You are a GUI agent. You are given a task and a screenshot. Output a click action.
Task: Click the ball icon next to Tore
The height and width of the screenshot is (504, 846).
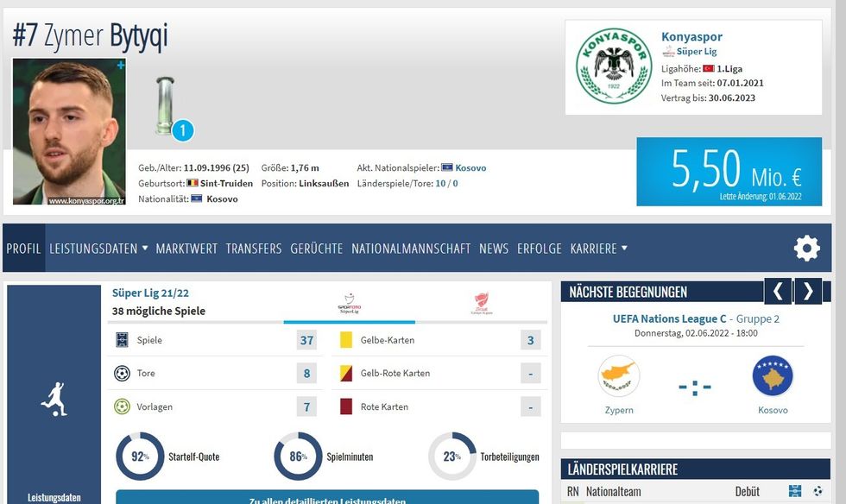(122, 373)
